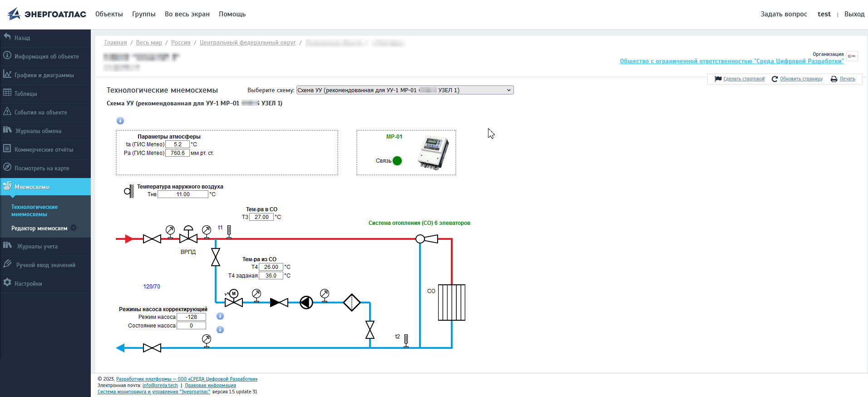Click Задать вопрос link
The height and width of the screenshot is (397, 868).
784,14
